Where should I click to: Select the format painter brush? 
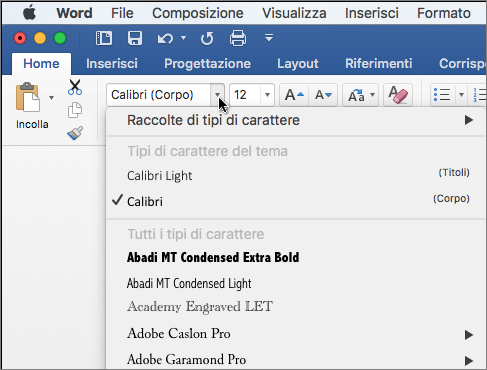pos(75,133)
